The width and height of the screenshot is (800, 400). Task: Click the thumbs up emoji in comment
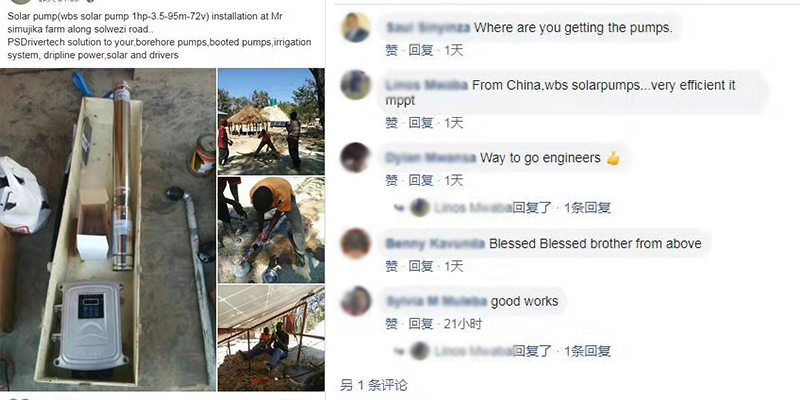pyautogui.click(x=613, y=158)
